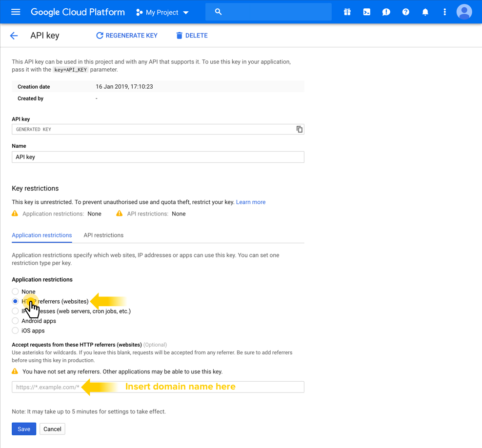Click the Save button
This screenshot has width=482, height=448.
(24, 429)
